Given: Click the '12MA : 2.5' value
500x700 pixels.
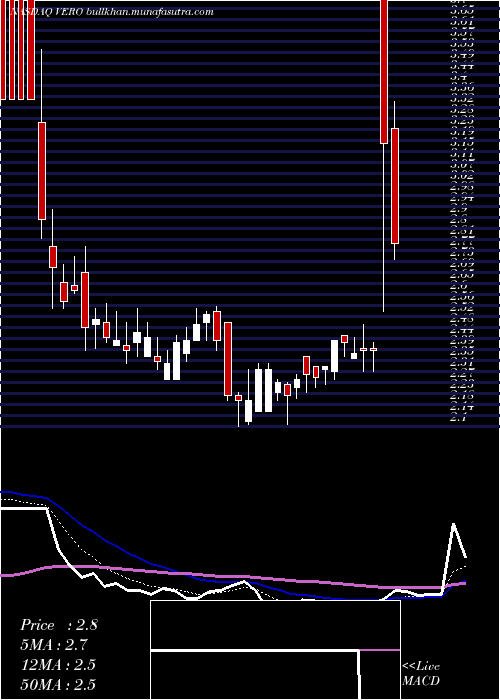Looking at the screenshot, I should point(58,665).
